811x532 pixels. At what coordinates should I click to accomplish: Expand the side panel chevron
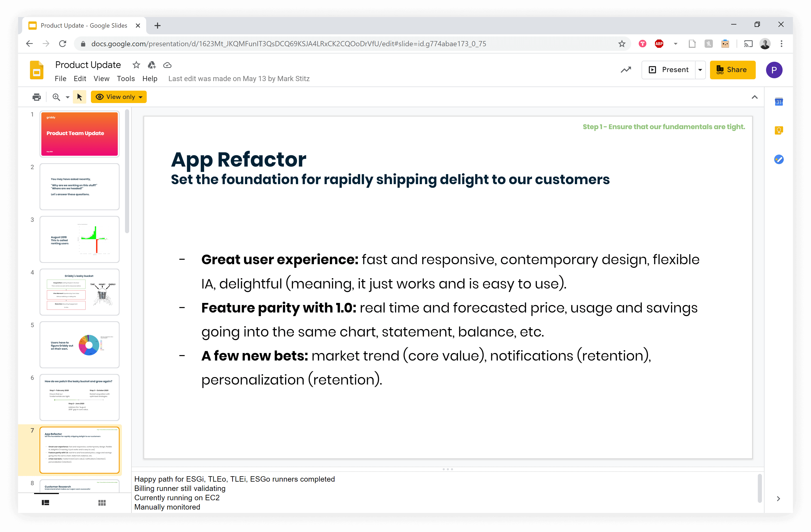pos(778,499)
